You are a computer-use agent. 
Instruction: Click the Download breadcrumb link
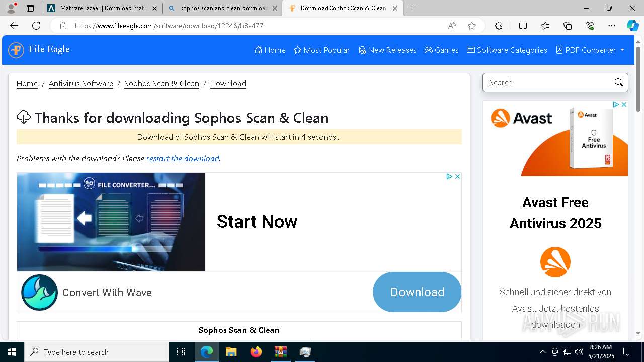(228, 84)
